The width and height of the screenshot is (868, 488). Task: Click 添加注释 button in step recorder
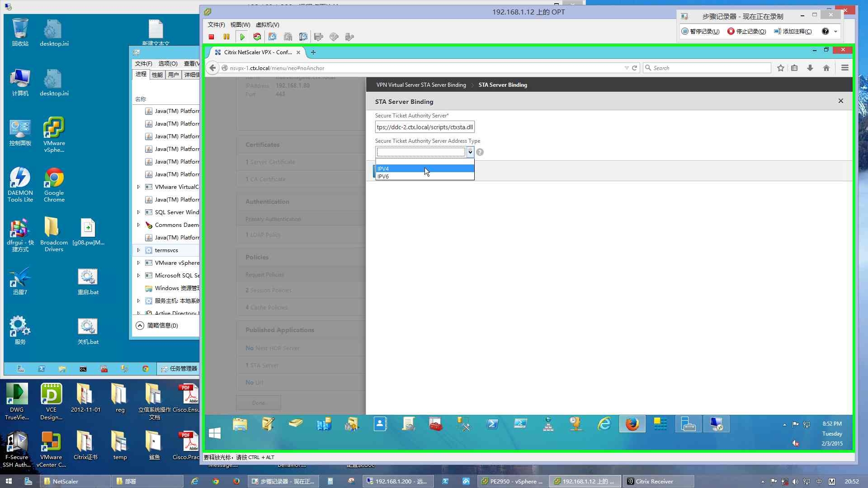tap(793, 32)
